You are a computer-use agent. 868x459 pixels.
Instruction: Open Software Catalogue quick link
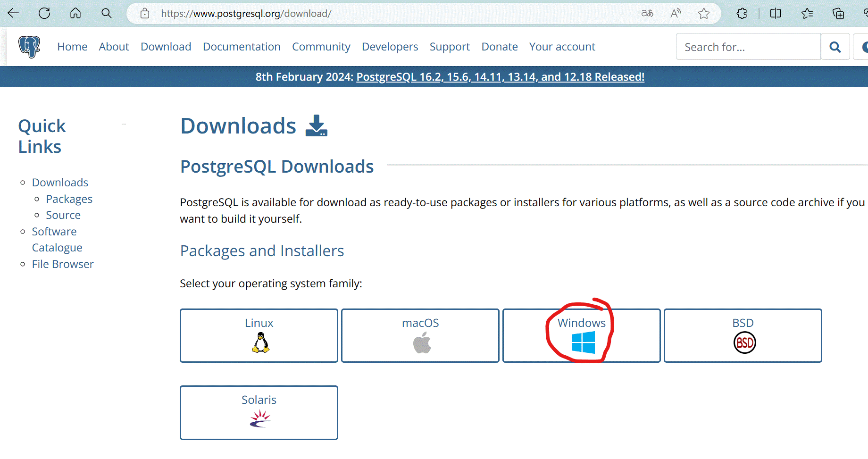tap(57, 240)
